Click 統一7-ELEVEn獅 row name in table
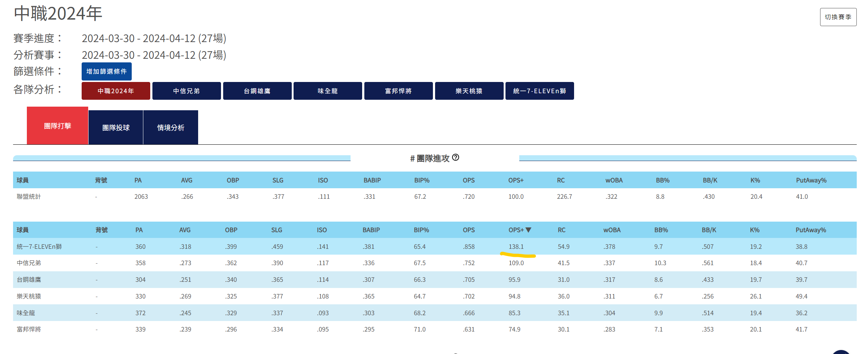Image resolution: width=868 pixels, height=354 pixels. point(39,247)
